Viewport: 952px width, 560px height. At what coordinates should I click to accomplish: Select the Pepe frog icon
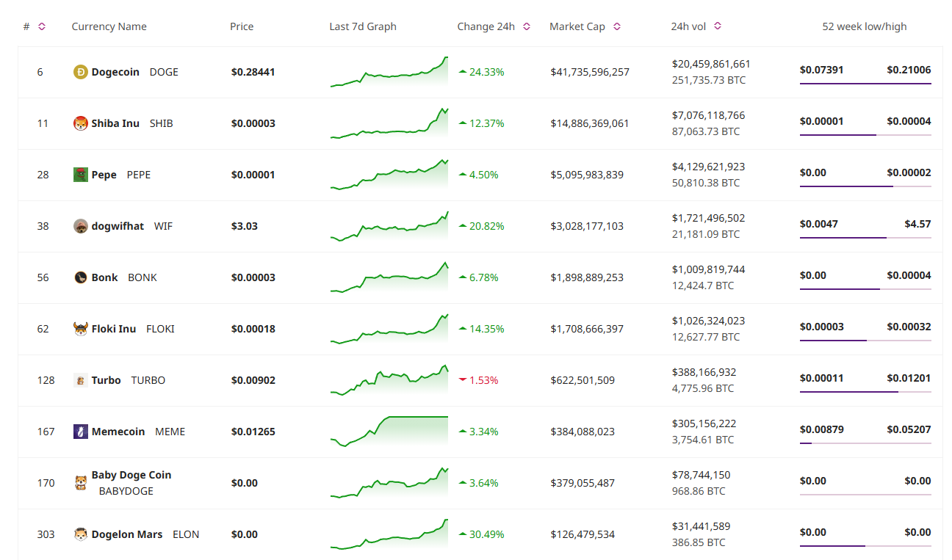click(80, 174)
